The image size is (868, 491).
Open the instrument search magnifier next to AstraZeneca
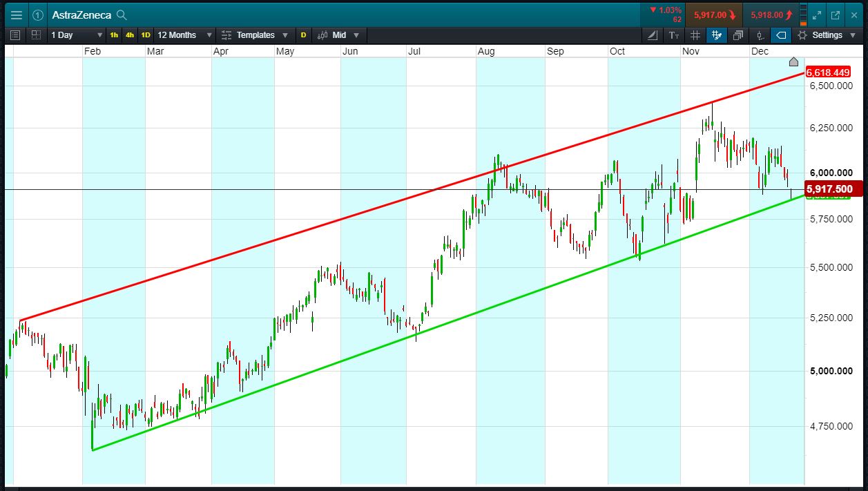click(x=122, y=15)
